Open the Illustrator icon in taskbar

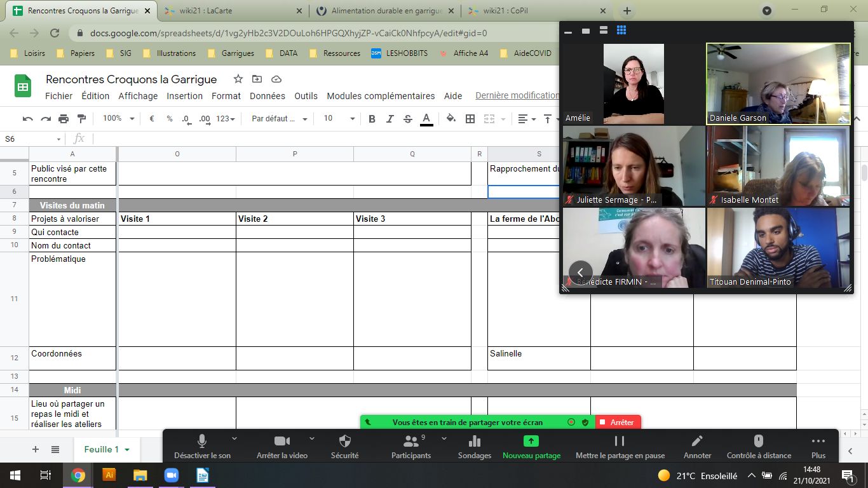click(x=109, y=475)
